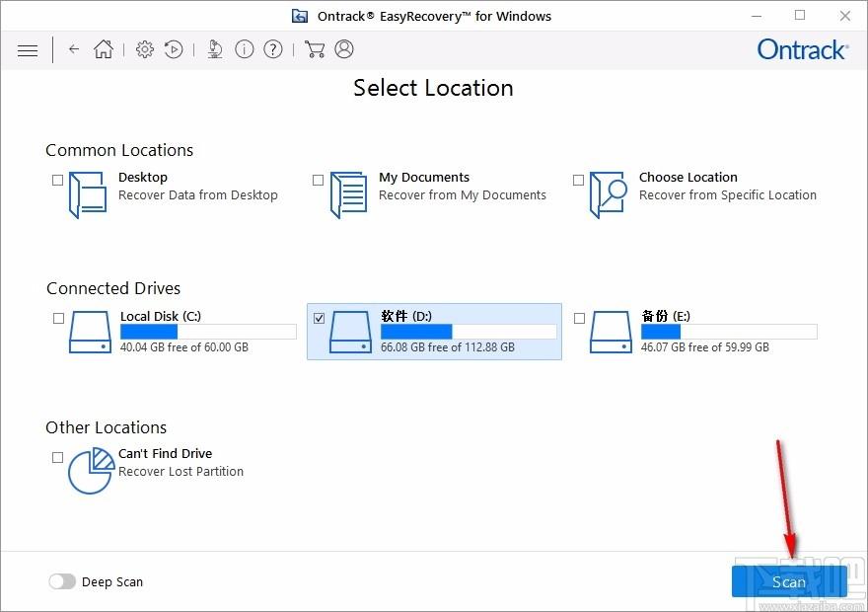
Task: Check the Local Disk (C:) checkbox
Action: point(58,318)
